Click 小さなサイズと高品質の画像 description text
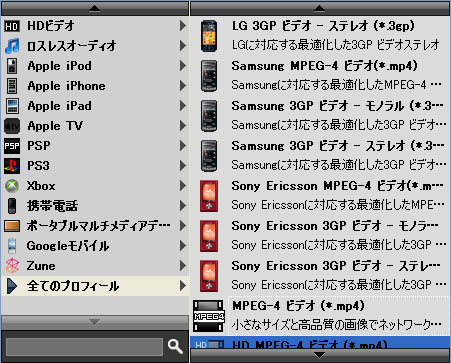451x363 pixels. click(x=337, y=324)
